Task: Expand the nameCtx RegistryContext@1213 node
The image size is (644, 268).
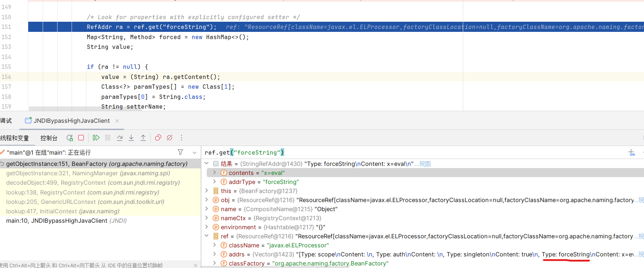Action: point(206,218)
